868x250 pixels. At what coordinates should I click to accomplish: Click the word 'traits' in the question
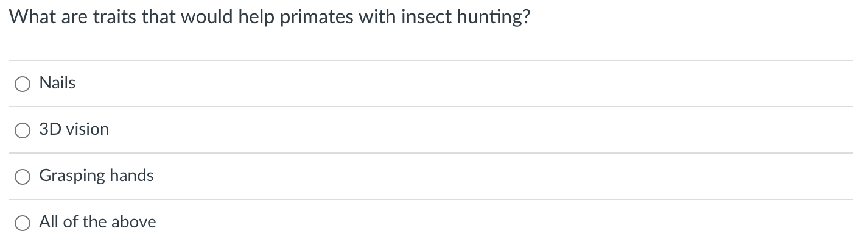pyautogui.click(x=116, y=18)
